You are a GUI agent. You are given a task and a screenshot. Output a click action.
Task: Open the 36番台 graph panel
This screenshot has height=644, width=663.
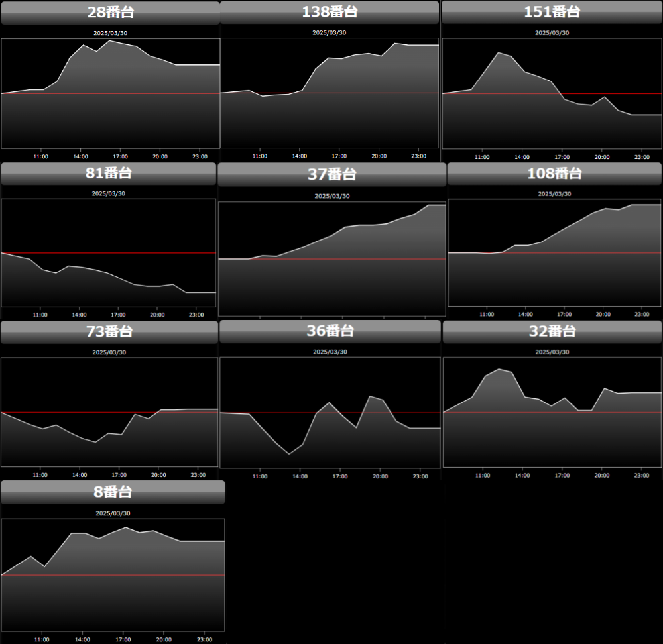click(x=330, y=413)
